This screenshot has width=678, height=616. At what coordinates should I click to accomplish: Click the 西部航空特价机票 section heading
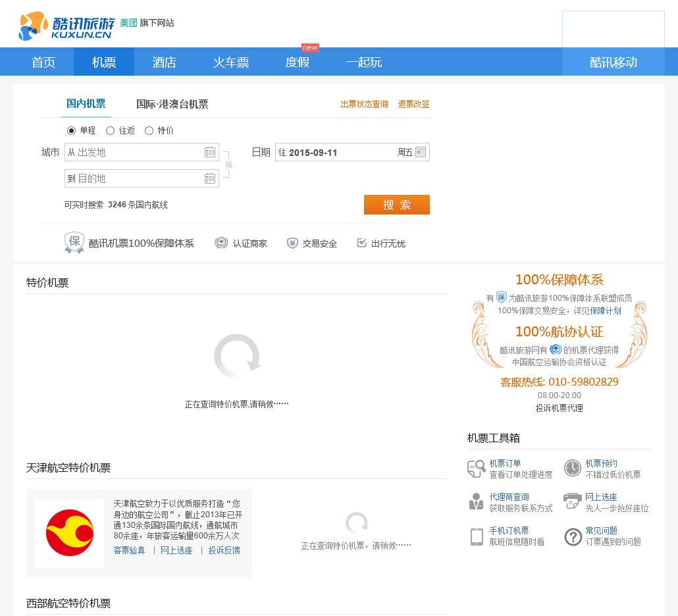(68, 603)
